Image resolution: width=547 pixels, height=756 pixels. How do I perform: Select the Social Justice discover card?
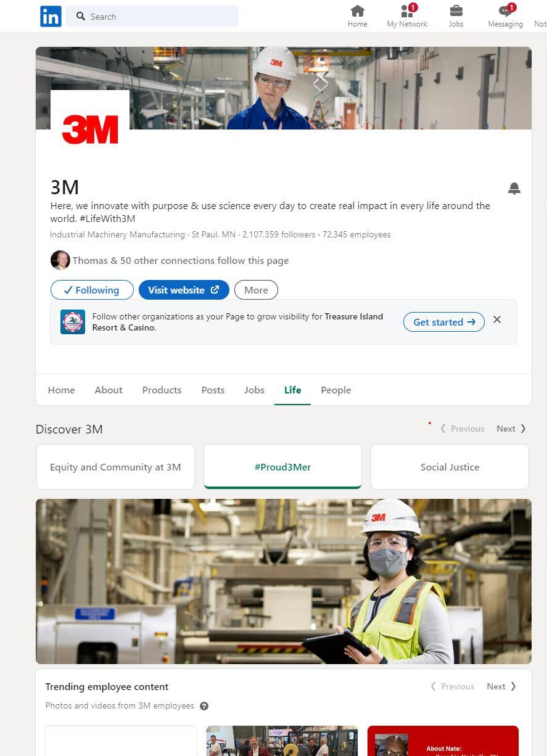(450, 467)
